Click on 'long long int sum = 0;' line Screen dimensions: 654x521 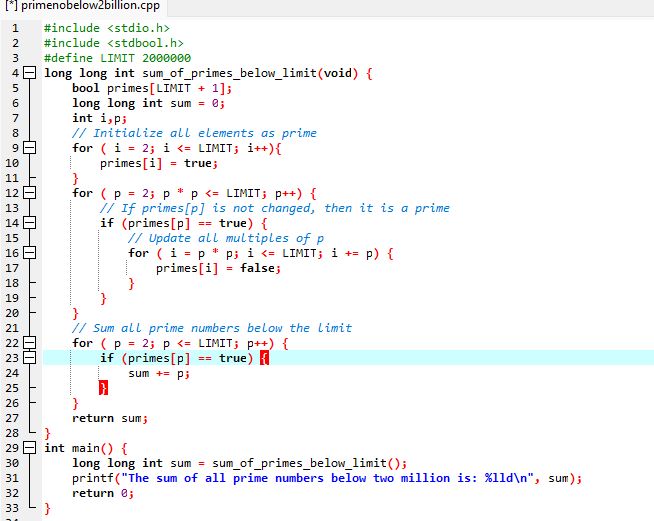[x=148, y=103]
